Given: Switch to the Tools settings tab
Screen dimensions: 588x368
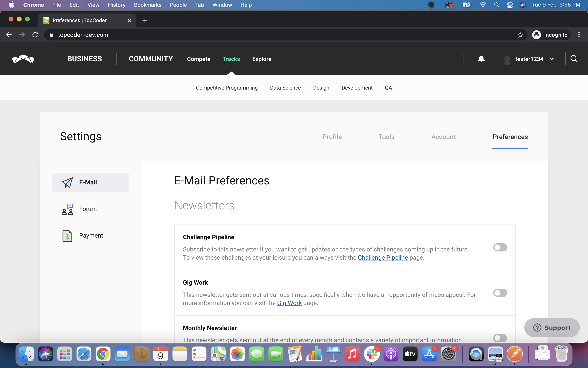Looking at the screenshot, I should (386, 137).
